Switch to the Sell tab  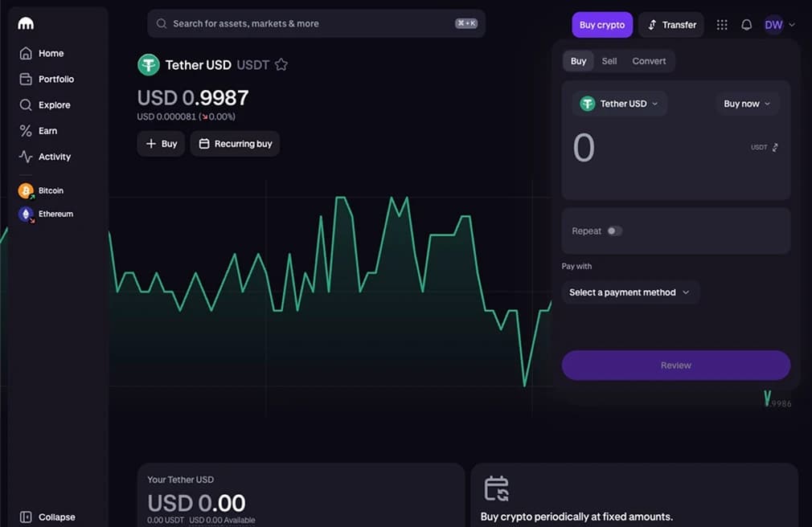coord(609,61)
